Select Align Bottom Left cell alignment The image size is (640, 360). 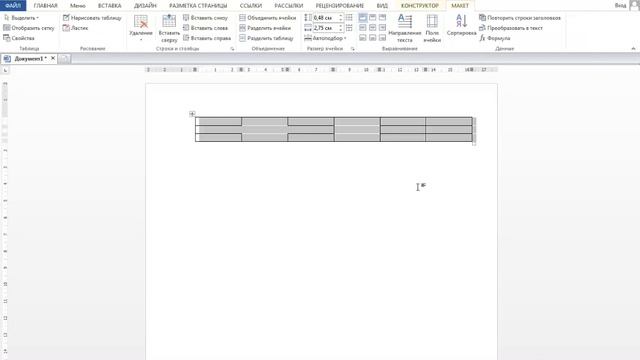click(x=363, y=38)
